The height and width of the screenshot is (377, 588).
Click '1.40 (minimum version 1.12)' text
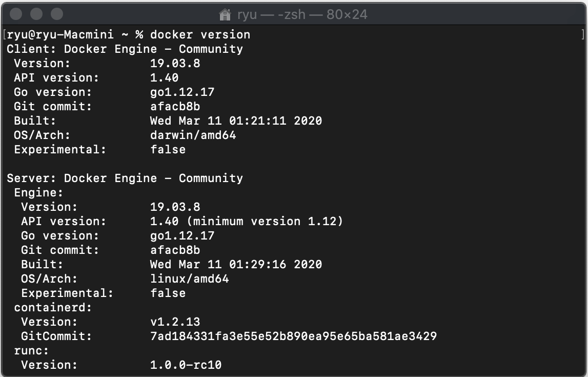click(x=247, y=221)
